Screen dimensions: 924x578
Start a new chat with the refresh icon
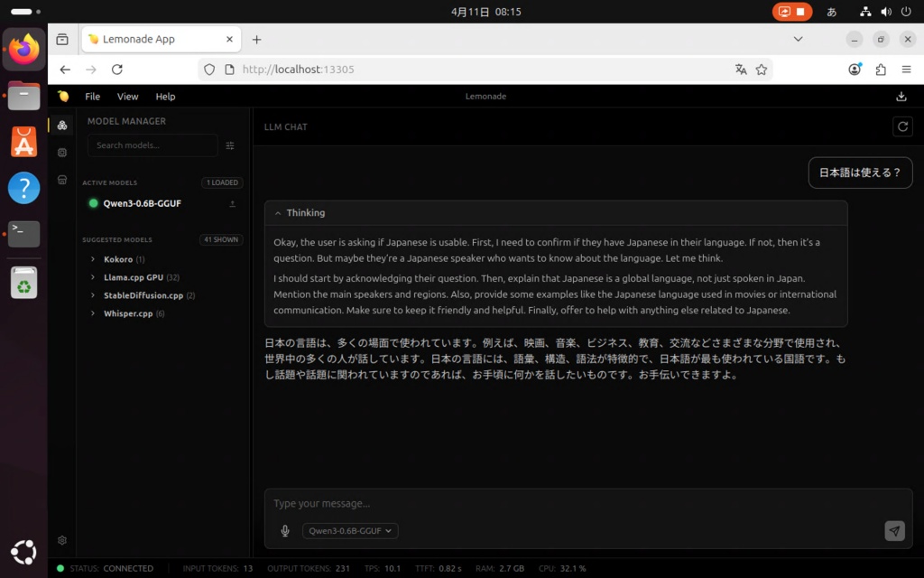click(901, 127)
